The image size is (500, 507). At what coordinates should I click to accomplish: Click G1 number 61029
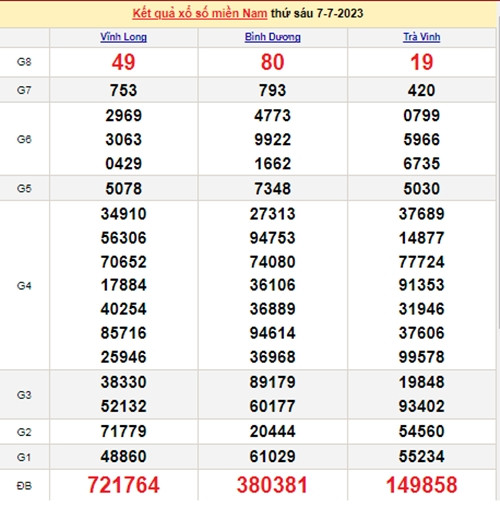[273, 456]
